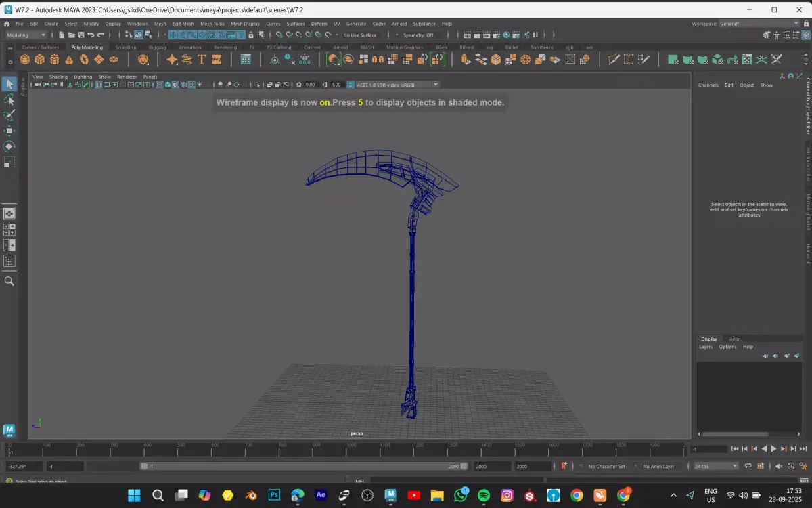This screenshot has width=812, height=508.
Task: Open the 24 fps frame rate dropdown
Action: tap(716, 466)
